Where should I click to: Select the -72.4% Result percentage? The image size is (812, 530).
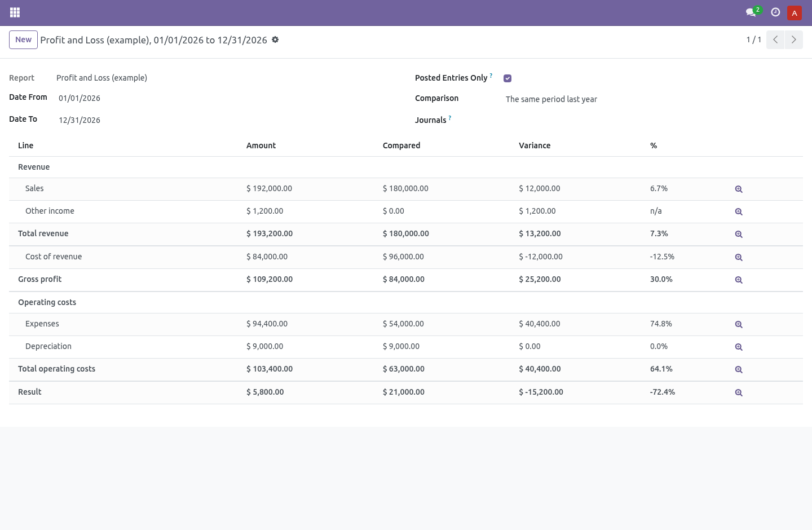(663, 392)
